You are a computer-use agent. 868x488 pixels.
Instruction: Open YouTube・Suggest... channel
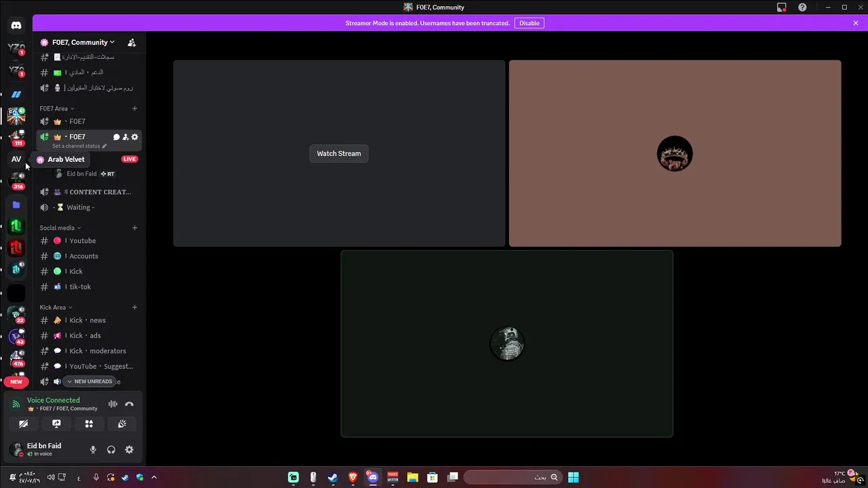point(88,366)
